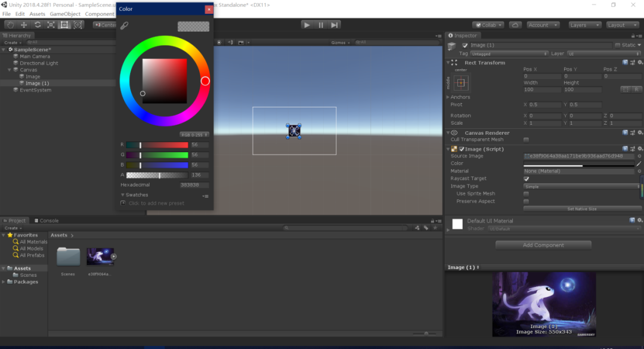
Task: Click Set Native Size button
Action: 582,209
